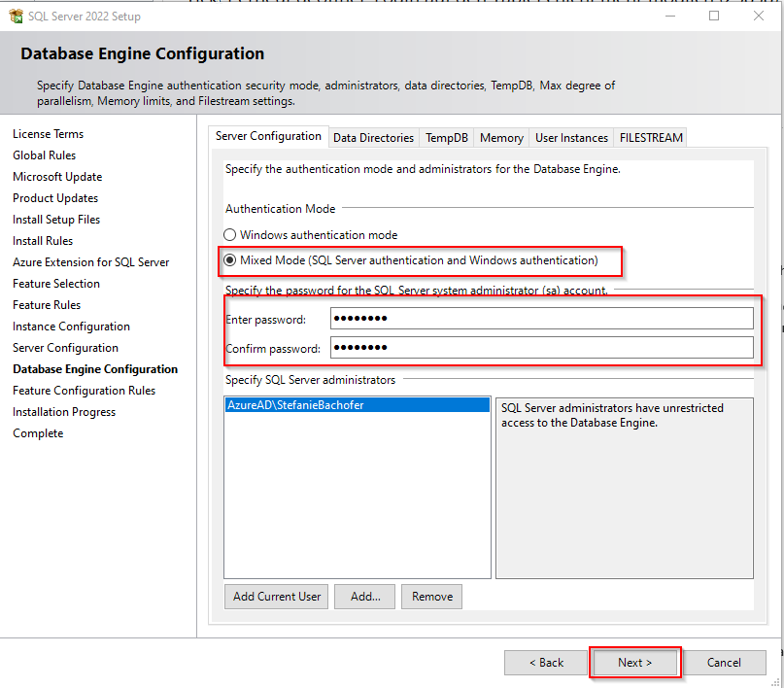Proceed with the Next > button
This screenshot has width=784, height=688.
(x=634, y=663)
